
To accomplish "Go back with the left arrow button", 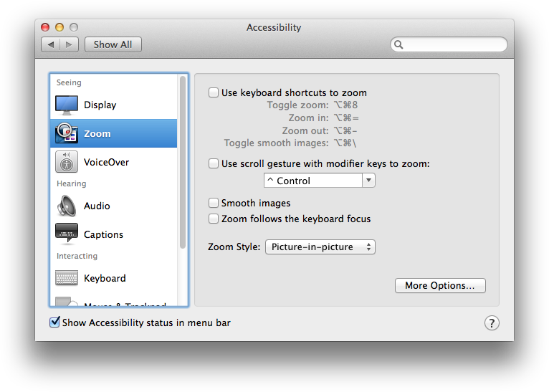I will click(50, 44).
